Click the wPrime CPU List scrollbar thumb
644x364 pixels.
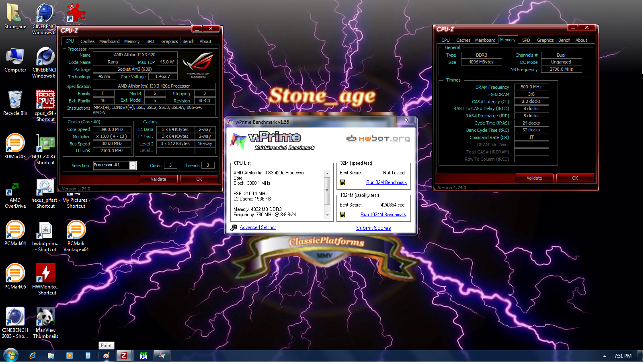(x=327, y=191)
